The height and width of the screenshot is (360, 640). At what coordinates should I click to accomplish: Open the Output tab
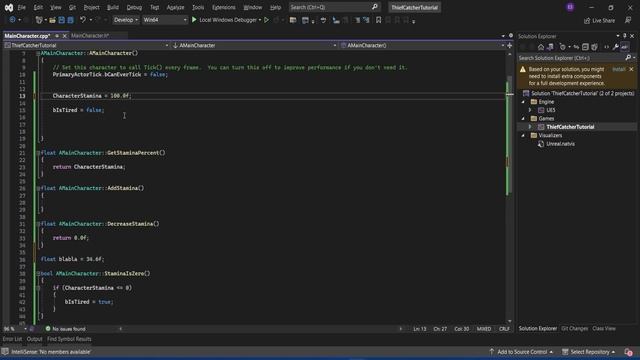click(34, 339)
